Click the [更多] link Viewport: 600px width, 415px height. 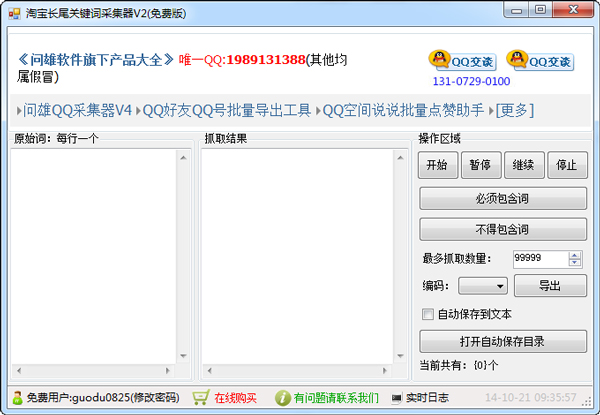tap(515, 111)
